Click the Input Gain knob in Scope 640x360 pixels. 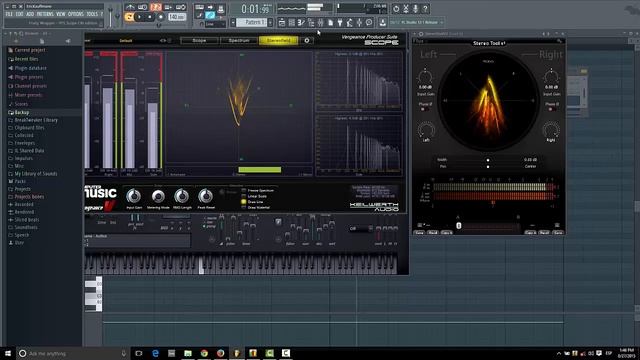point(134,196)
